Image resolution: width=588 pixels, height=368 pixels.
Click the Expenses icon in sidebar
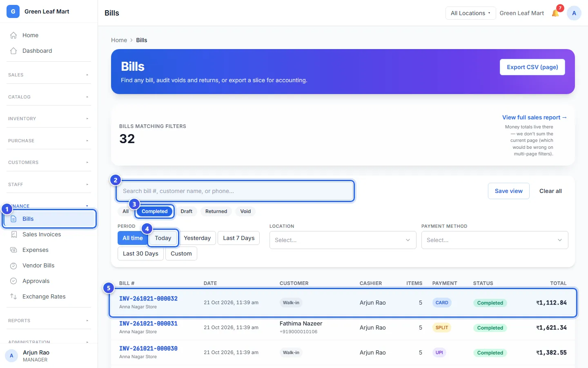(13, 250)
